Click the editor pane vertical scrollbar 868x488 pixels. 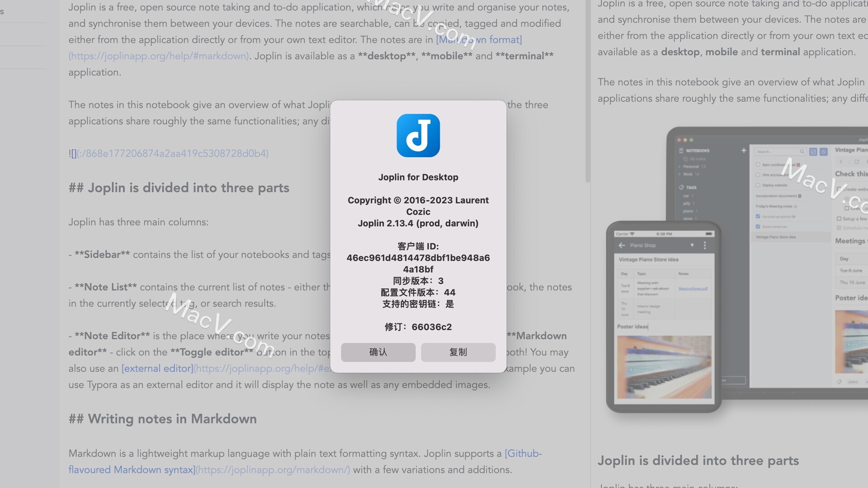tap(587, 90)
